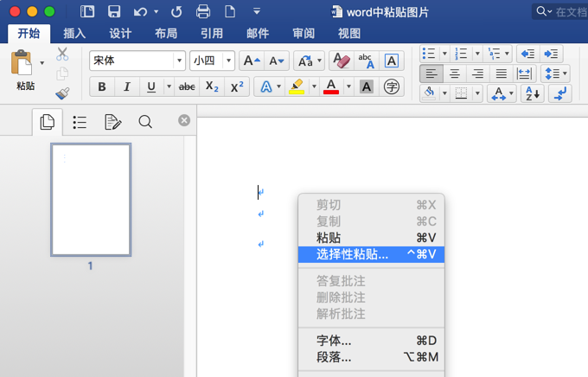Click the phonetic guide abc A icon
The width and height of the screenshot is (588, 377).
click(x=367, y=61)
